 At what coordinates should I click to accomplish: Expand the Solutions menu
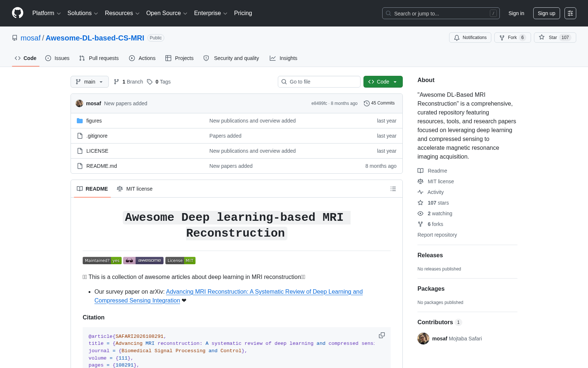click(x=83, y=13)
